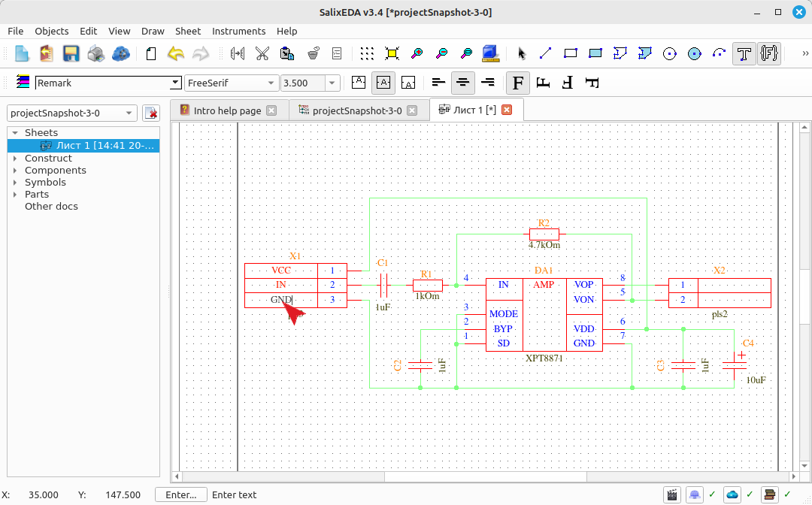
Task: Set normal text orientation F
Action: click(x=518, y=82)
